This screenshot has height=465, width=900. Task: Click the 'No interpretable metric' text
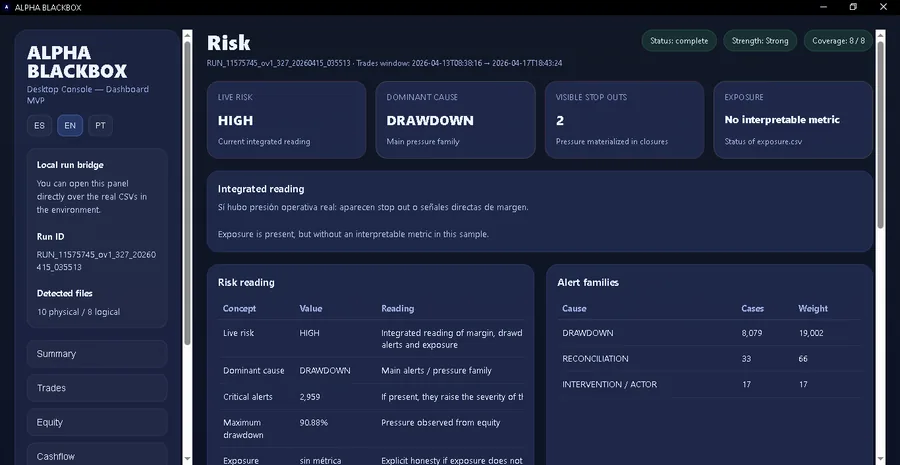(782, 120)
